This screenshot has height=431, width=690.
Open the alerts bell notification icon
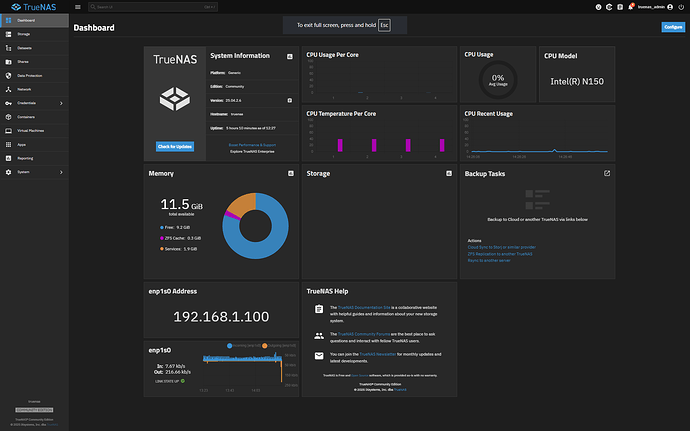[631, 7]
